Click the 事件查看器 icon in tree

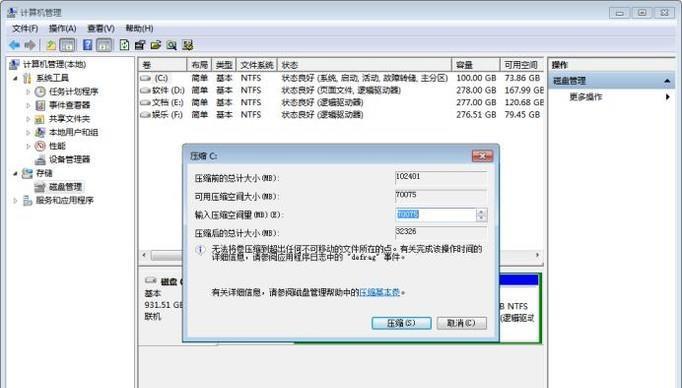point(40,105)
